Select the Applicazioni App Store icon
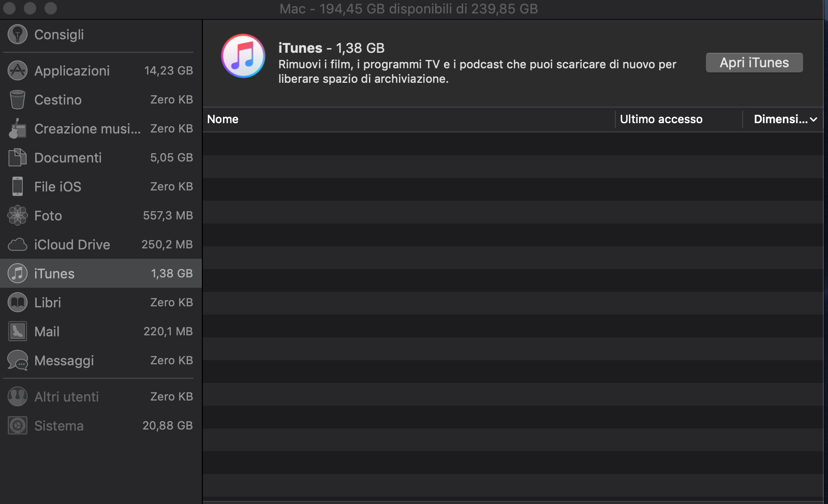Viewport: 828px width, 504px height. point(18,71)
